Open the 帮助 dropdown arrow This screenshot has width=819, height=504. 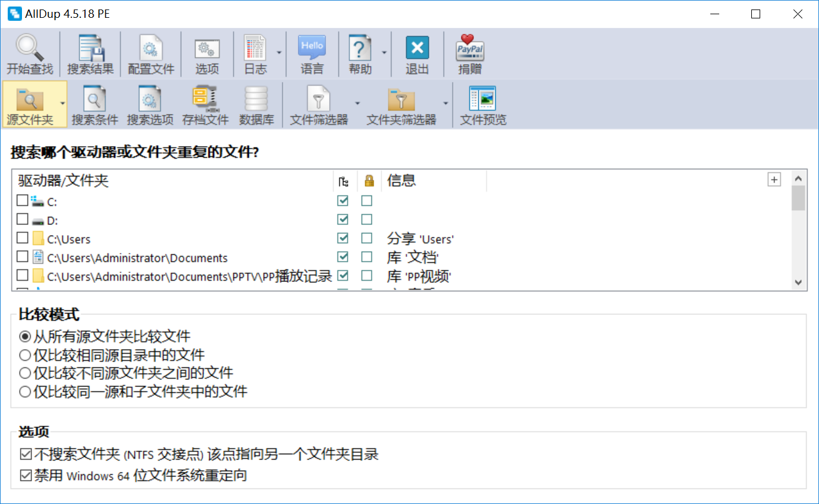click(384, 53)
